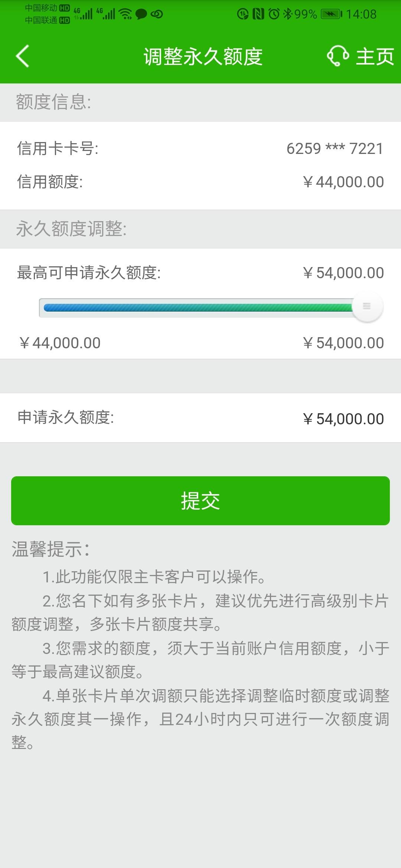Submit with the 提交 button
This screenshot has width=401, height=868.
point(200,501)
